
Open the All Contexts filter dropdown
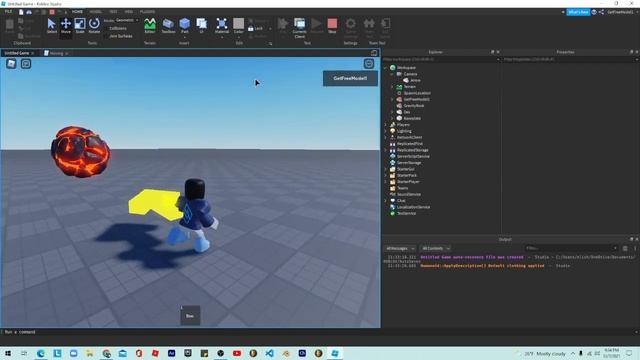[x=435, y=248]
